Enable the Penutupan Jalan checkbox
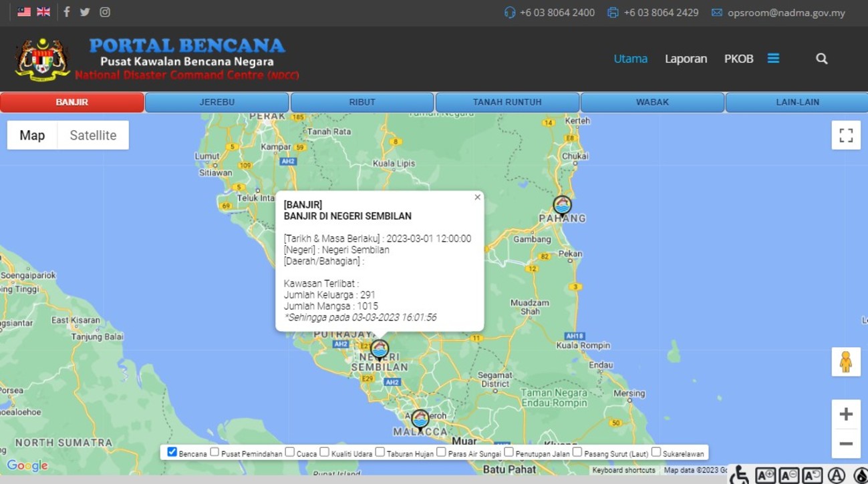This screenshot has height=484, width=868. (509, 452)
